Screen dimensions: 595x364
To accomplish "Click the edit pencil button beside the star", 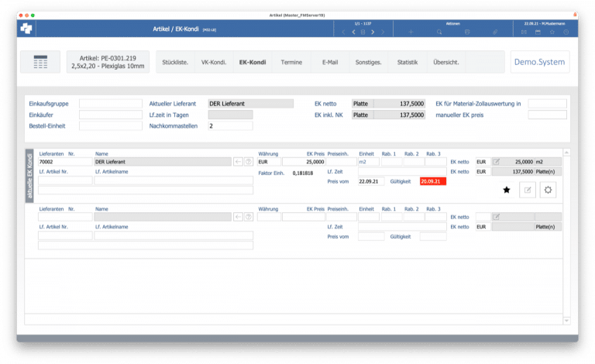I will tap(528, 189).
